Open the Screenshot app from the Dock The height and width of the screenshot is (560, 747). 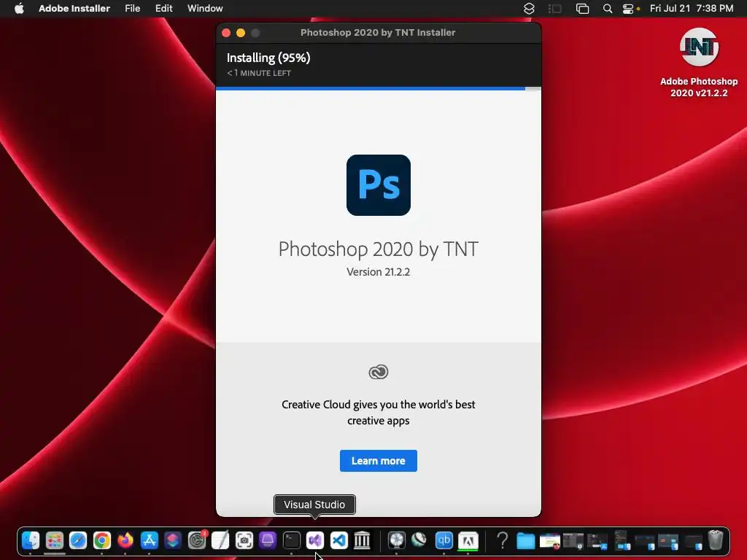[244, 540]
